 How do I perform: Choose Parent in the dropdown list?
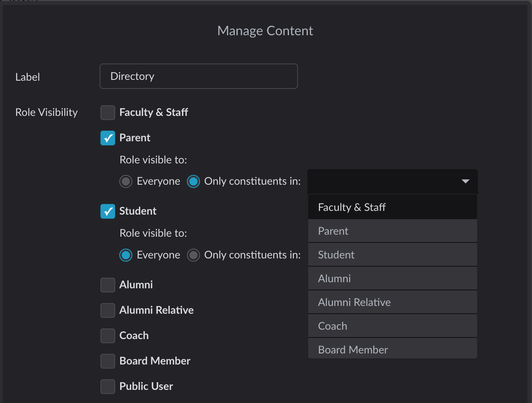pos(393,231)
